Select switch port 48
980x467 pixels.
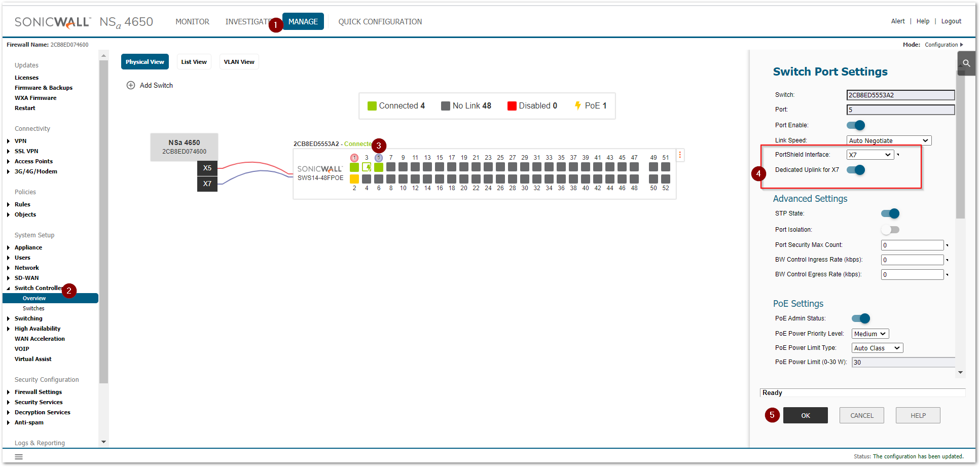pyautogui.click(x=634, y=179)
